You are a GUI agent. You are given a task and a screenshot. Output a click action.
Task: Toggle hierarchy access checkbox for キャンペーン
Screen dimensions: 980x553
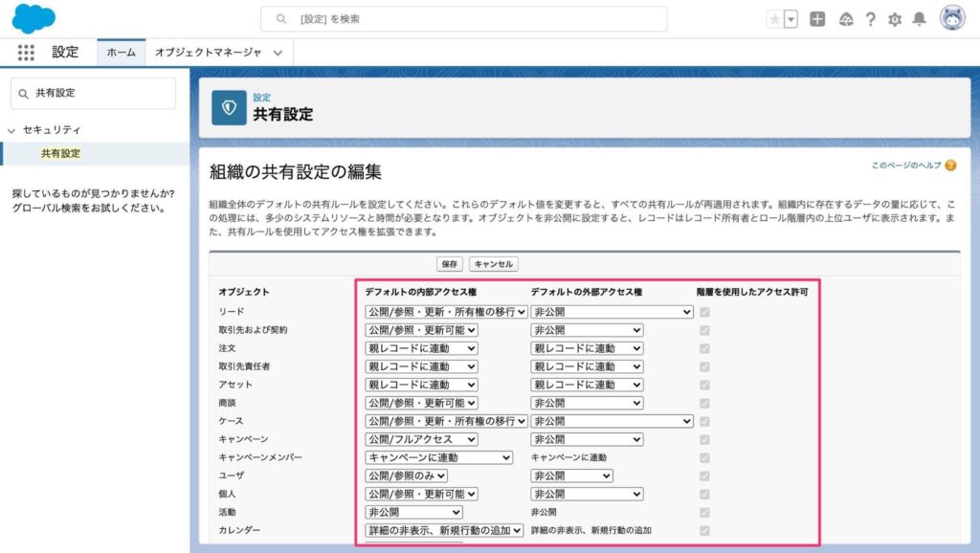point(704,439)
